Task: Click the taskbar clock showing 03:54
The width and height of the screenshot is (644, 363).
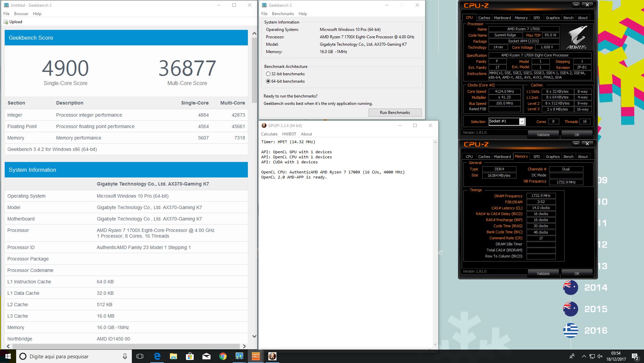Action: pos(616,356)
